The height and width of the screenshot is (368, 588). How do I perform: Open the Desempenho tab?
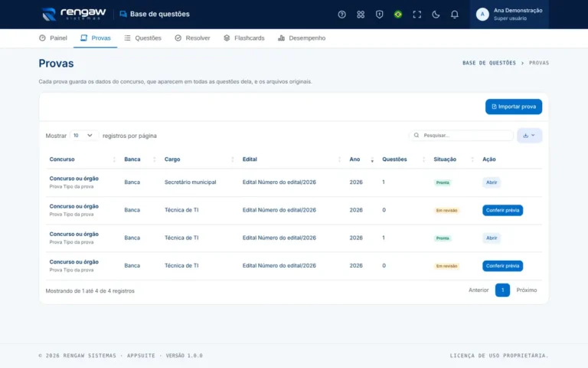(x=302, y=38)
